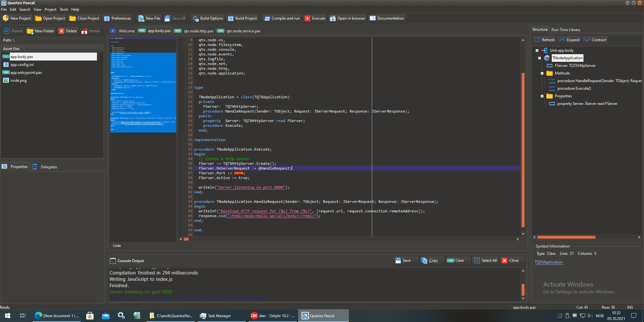Click the Contract button

pyautogui.click(x=595, y=40)
